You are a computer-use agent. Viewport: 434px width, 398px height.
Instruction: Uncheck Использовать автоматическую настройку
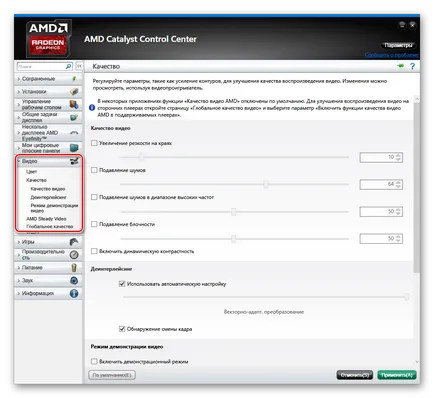122,284
